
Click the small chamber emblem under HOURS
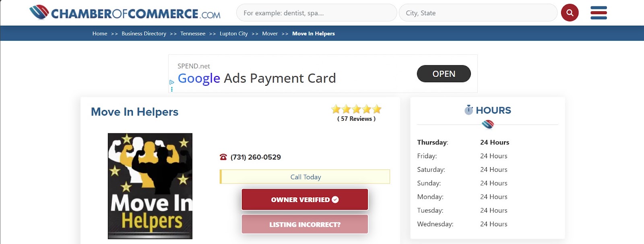pos(487,124)
